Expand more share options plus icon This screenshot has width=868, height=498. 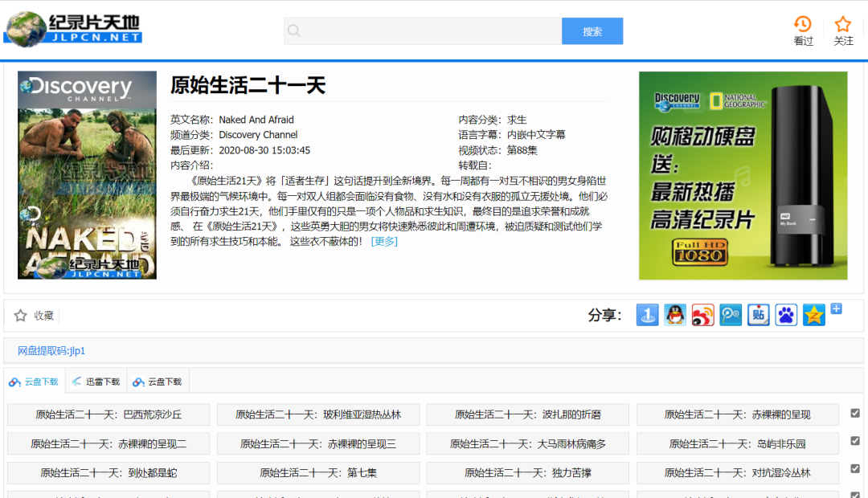coord(837,308)
